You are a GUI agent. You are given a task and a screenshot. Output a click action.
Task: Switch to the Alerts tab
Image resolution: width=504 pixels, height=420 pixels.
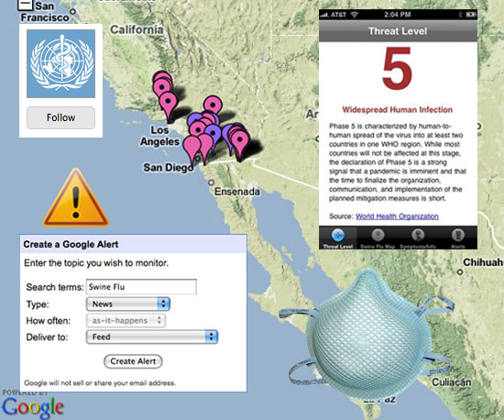(x=457, y=238)
